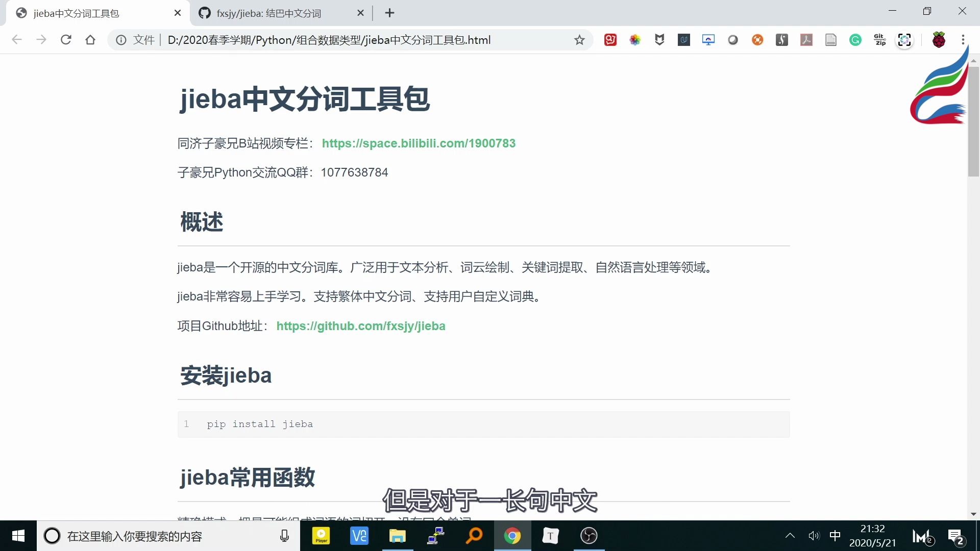
Task: Open the orange fullscreen extension icon
Action: pos(757,40)
